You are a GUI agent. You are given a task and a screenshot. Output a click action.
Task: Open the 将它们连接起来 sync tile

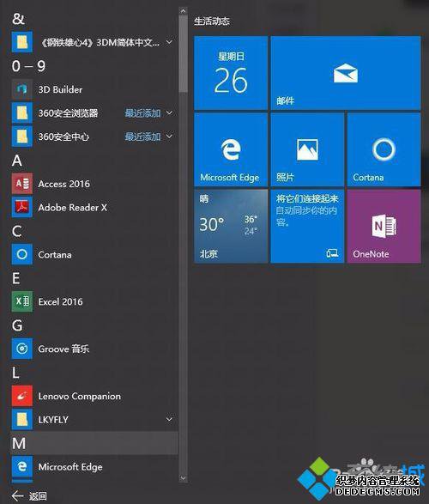(x=307, y=227)
